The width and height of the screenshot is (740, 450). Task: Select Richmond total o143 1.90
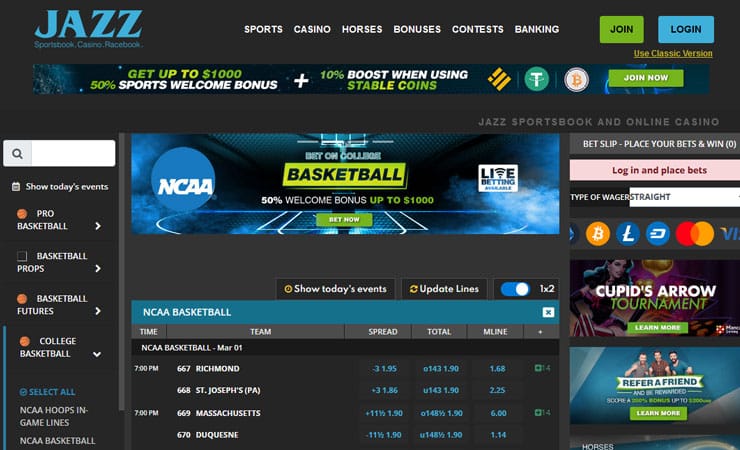click(x=441, y=368)
